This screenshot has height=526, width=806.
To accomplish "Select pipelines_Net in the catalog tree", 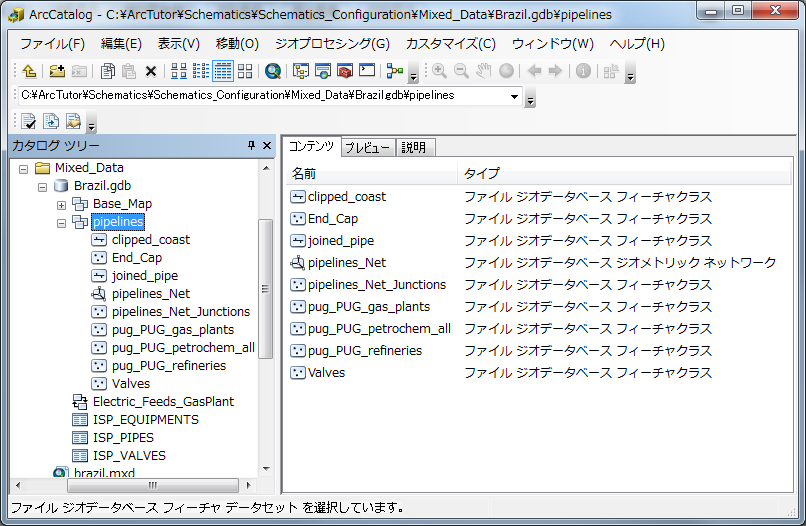I will coord(151,294).
